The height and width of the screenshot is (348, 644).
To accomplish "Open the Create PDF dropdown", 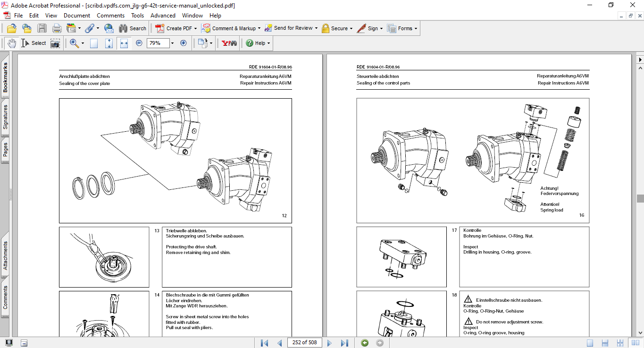I will [x=176, y=28].
